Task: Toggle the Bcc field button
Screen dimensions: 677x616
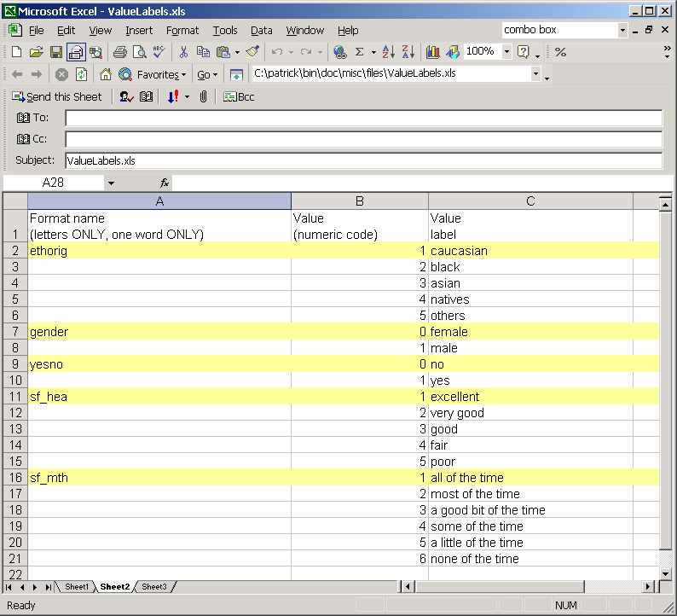Action: click(x=239, y=96)
